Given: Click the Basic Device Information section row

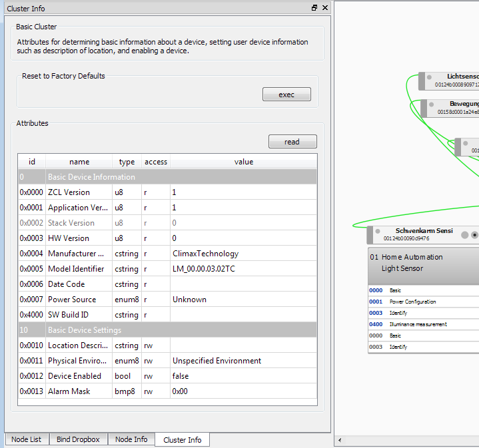Looking at the screenshot, I should pos(167,177).
